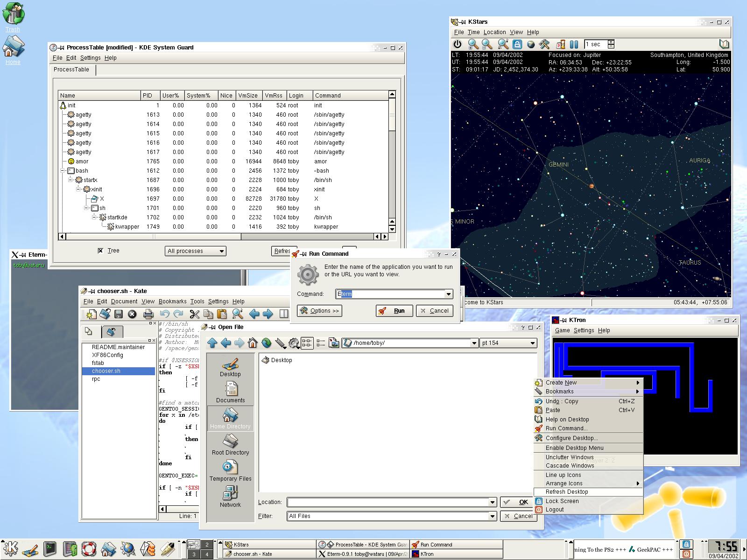Open KStars set time calendar icon
Viewport: 747px width, 560px height.
pos(561,44)
